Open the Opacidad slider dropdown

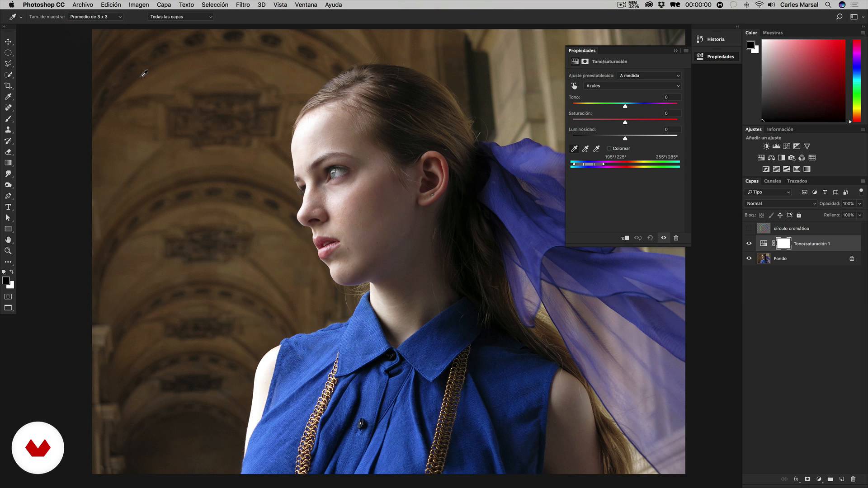coord(860,204)
